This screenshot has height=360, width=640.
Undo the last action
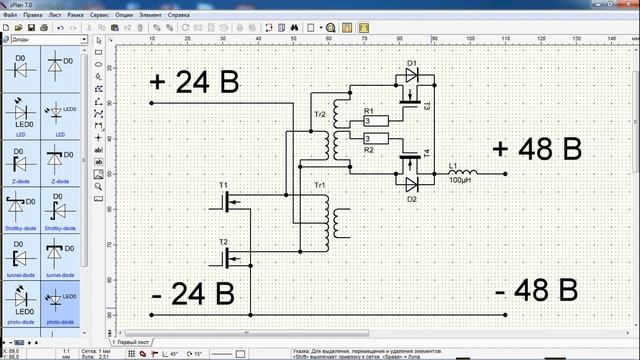pyautogui.click(x=60, y=28)
